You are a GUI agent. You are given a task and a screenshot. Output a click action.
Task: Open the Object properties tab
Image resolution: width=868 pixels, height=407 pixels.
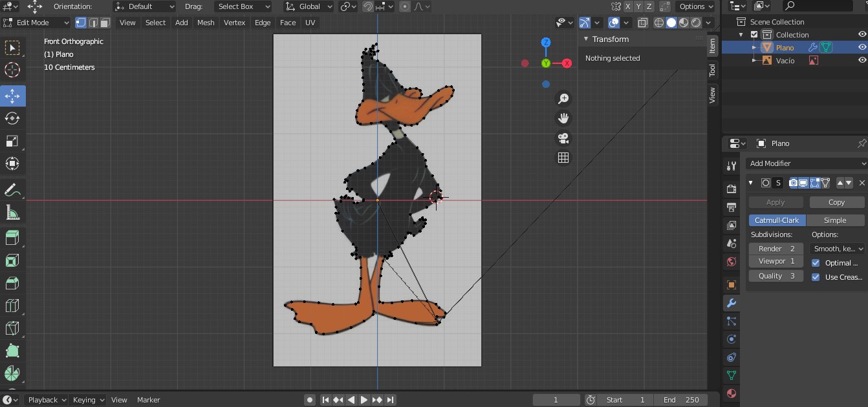pos(732,285)
